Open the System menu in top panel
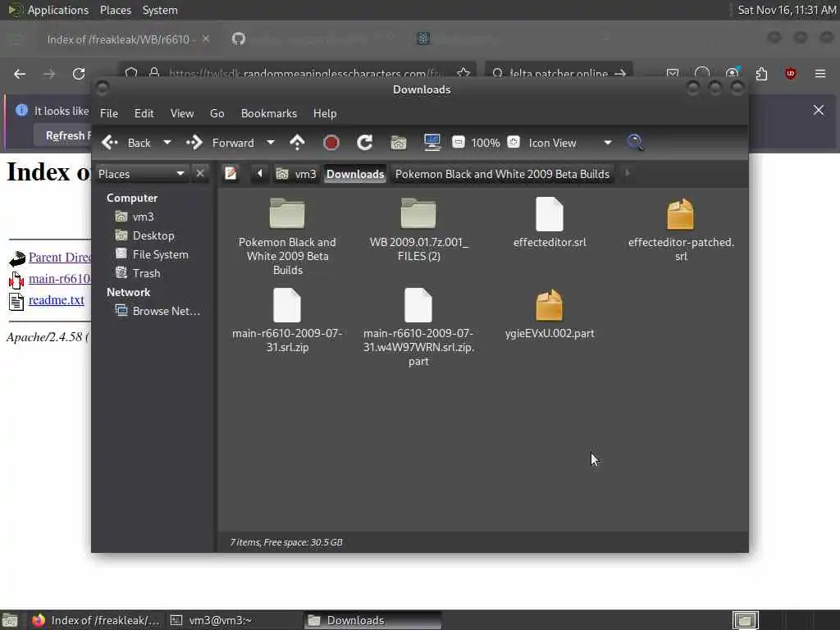The height and width of the screenshot is (630, 840). point(160,10)
